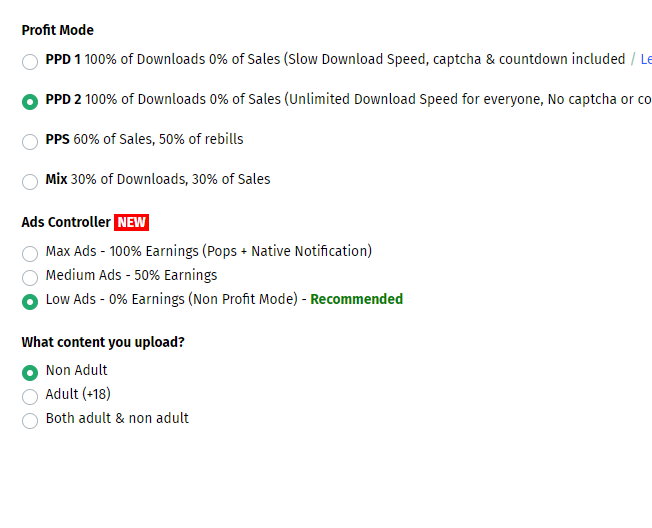Click the red NEW badge
The width and height of the screenshot is (652, 528).
pos(131,222)
